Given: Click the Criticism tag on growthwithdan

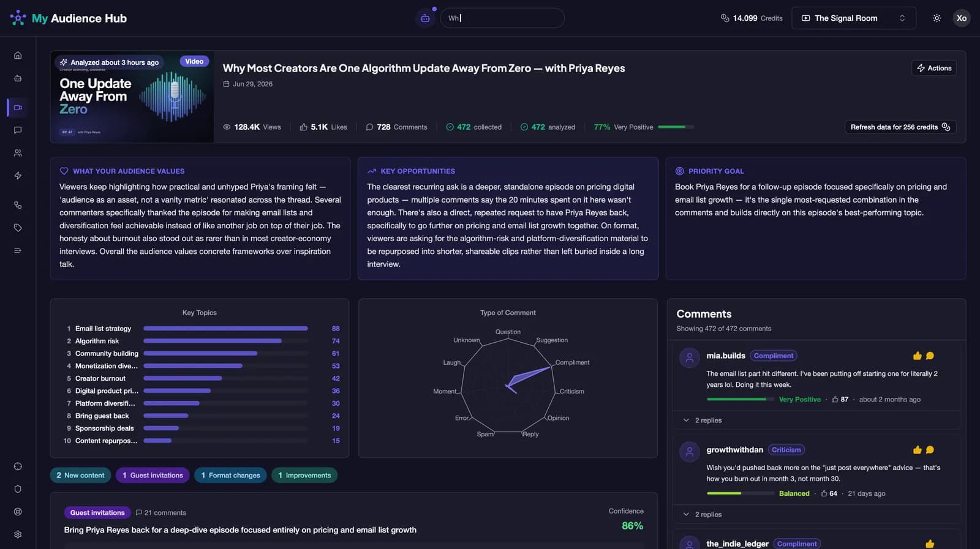Looking at the screenshot, I should [x=786, y=450].
